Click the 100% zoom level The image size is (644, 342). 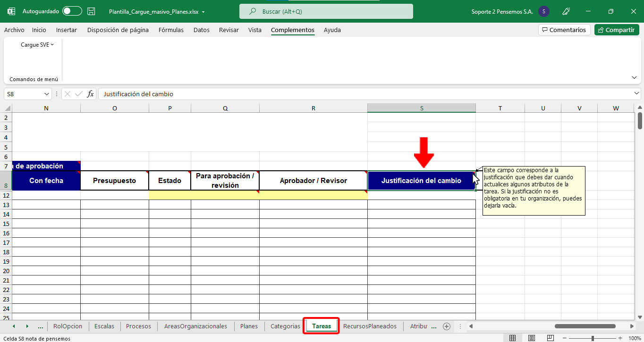click(x=635, y=338)
